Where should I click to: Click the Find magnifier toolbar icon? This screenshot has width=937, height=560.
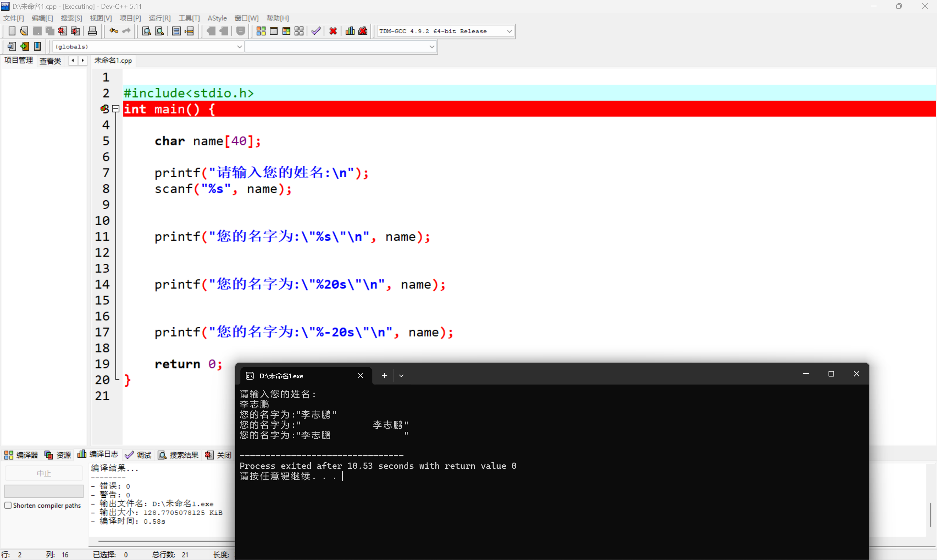tap(146, 31)
